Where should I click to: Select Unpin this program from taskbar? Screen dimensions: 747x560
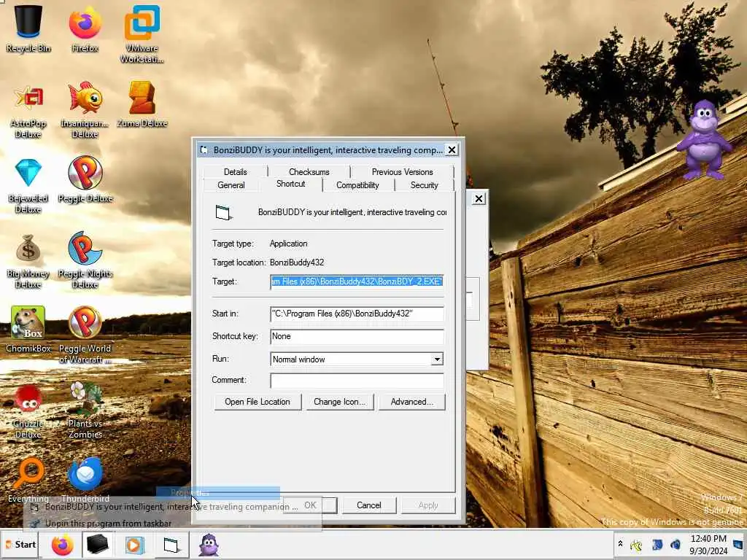pyautogui.click(x=108, y=524)
